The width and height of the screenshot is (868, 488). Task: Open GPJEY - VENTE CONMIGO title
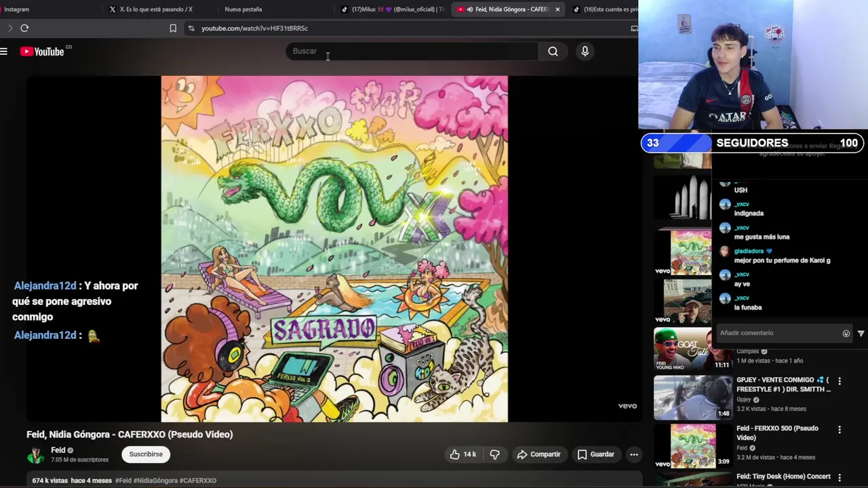tap(784, 384)
